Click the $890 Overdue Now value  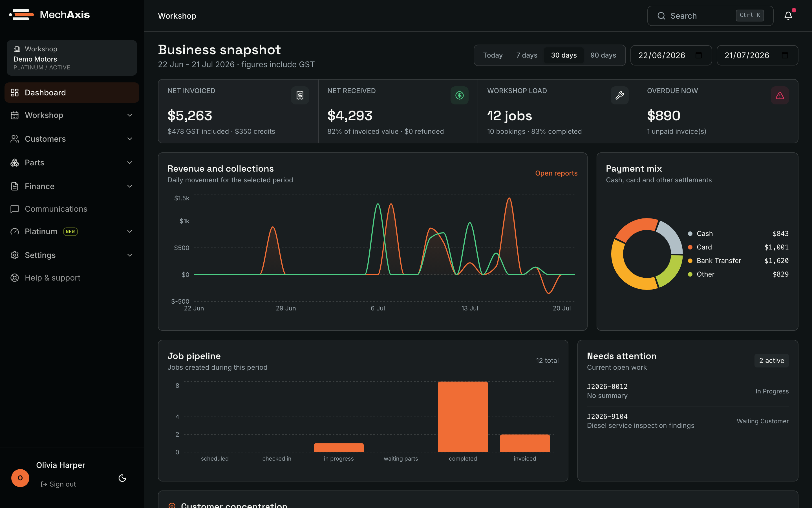[x=663, y=116]
